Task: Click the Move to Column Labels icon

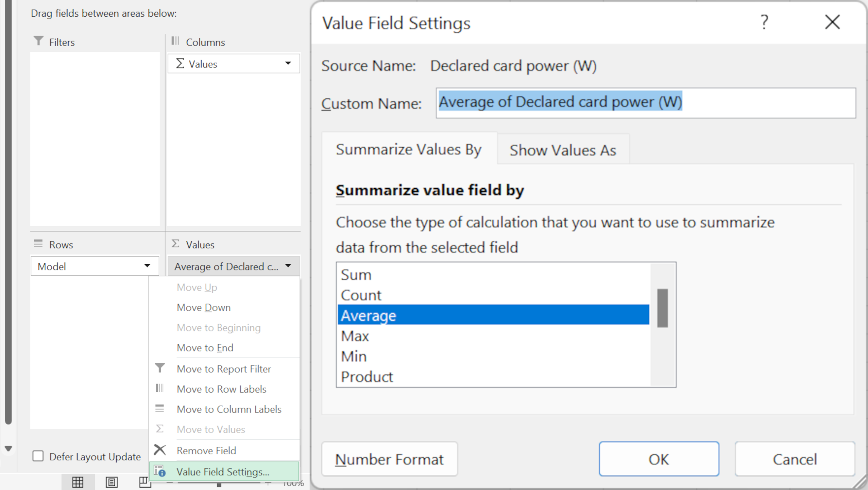Action: (x=159, y=408)
